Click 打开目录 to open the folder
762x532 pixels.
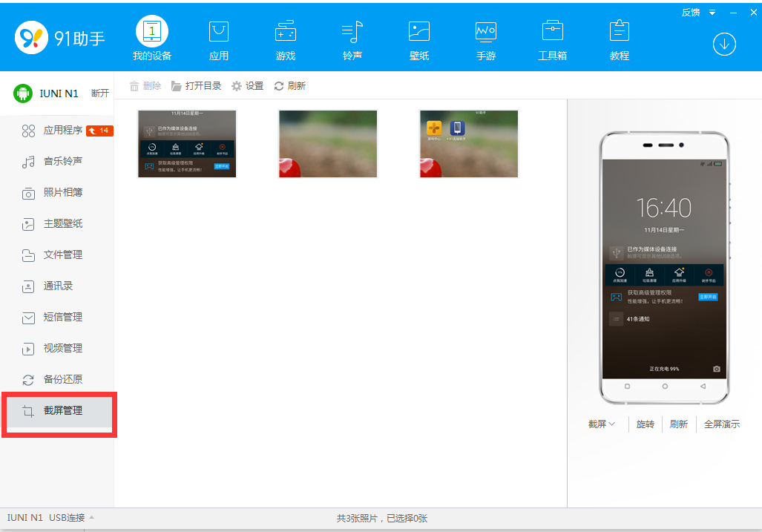coord(196,86)
